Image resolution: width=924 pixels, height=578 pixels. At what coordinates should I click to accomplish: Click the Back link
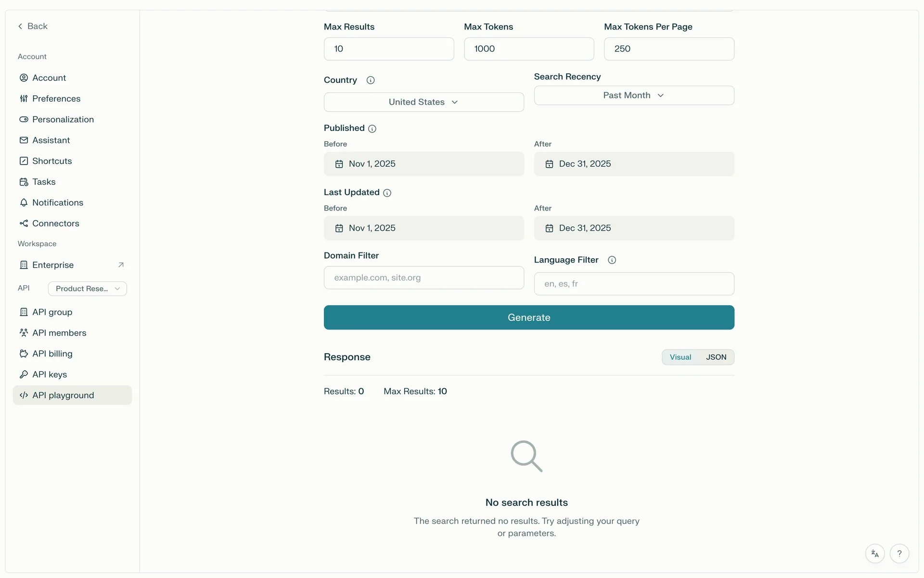[x=33, y=26]
